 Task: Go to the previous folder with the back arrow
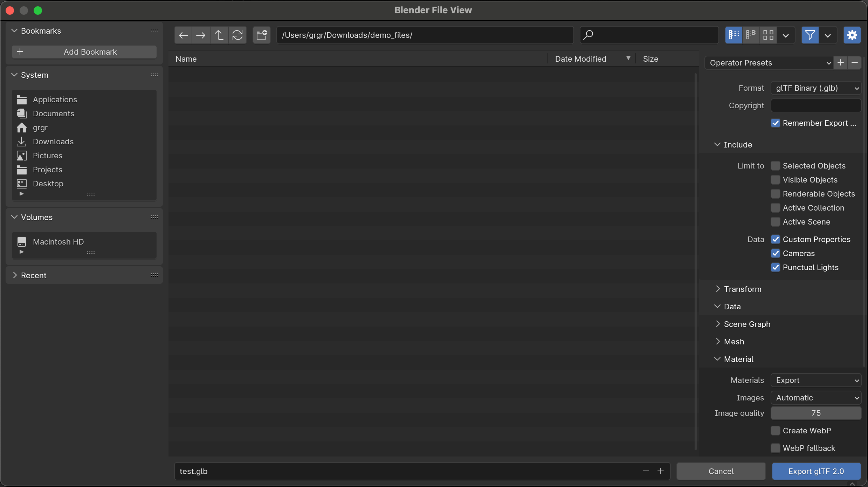click(183, 35)
